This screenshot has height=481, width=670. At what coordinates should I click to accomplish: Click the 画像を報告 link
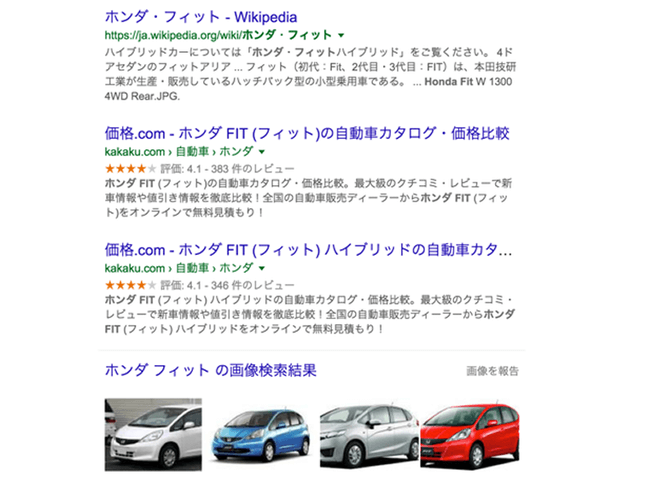(x=492, y=371)
